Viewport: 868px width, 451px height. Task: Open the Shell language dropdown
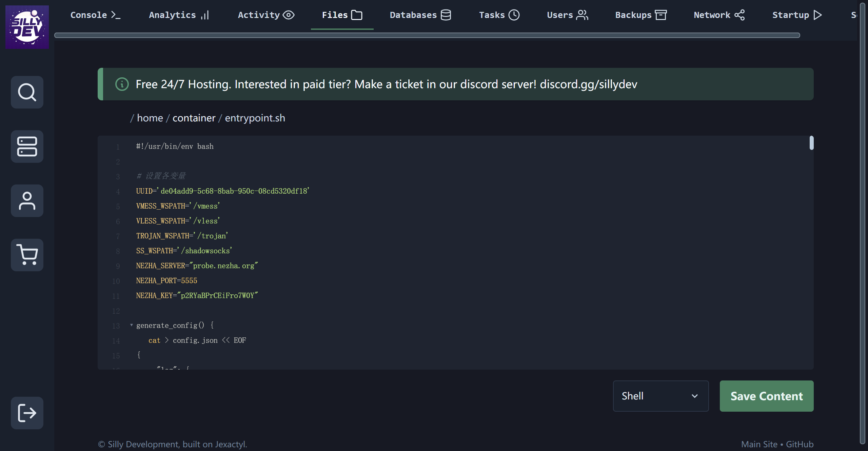click(x=660, y=396)
